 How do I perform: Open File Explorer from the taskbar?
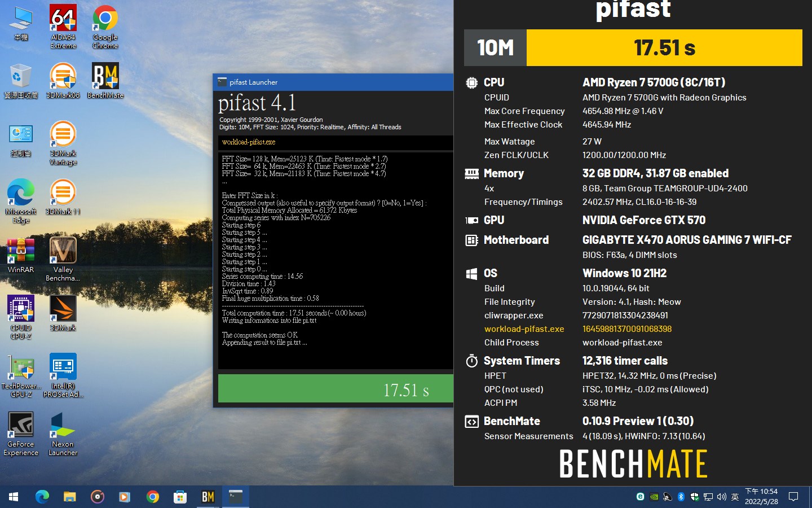[x=69, y=497]
